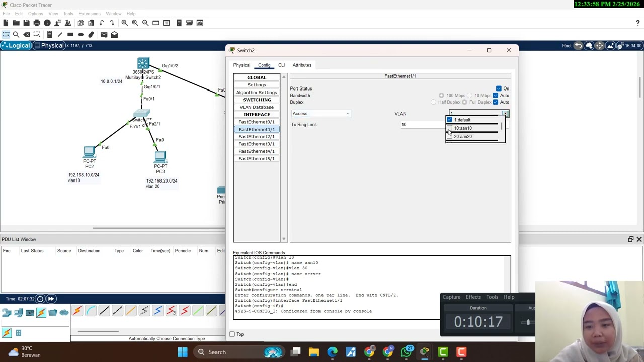The image size is (644, 362).
Task: Switch to the CLI tab
Action: tap(281, 65)
